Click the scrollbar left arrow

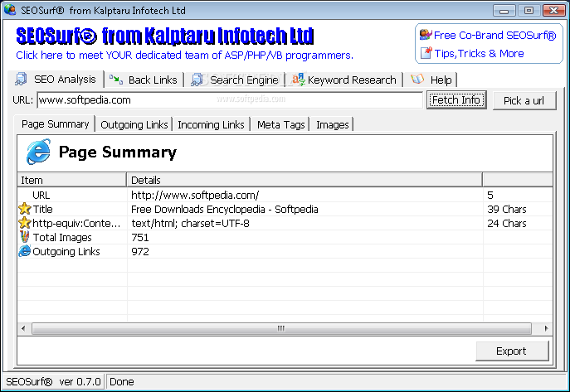point(23,328)
